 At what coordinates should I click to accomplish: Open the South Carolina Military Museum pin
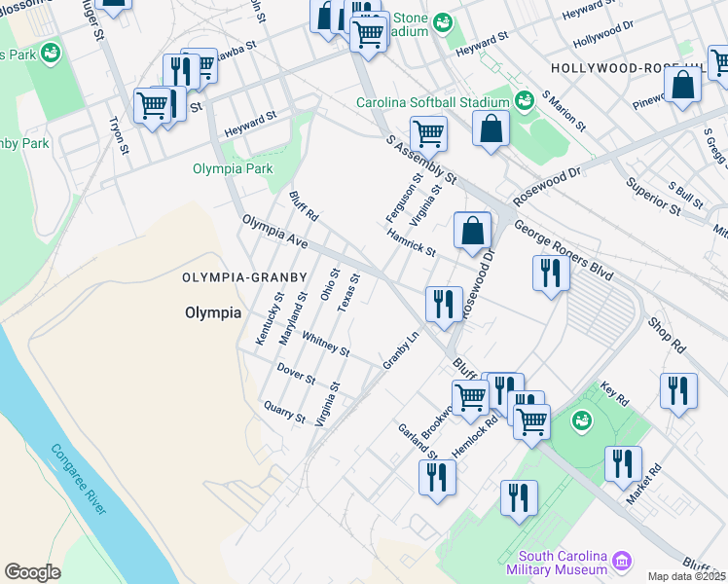622,562
